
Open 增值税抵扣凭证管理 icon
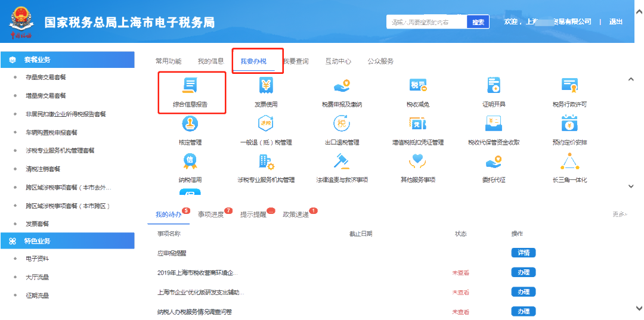coord(417,123)
